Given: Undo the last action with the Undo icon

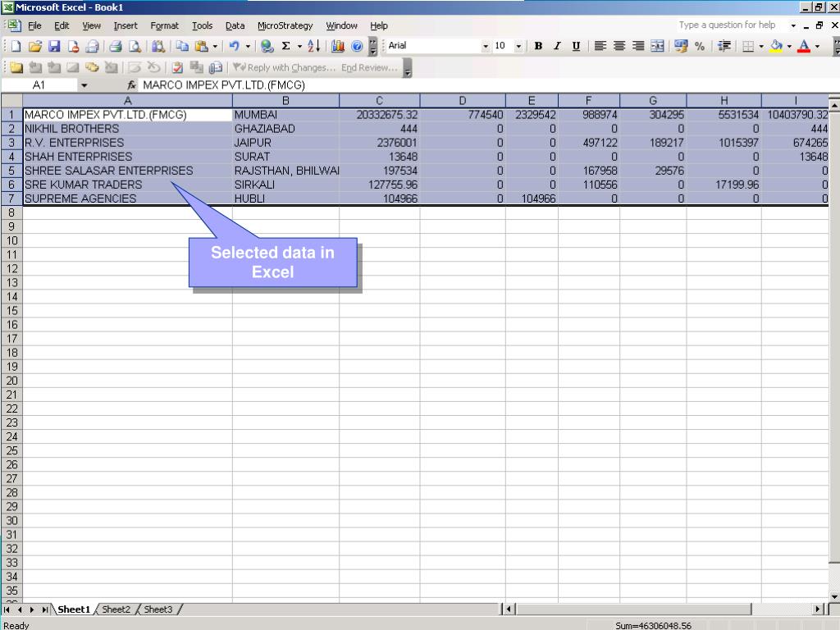Looking at the screenshot, I should click(234, 46).
